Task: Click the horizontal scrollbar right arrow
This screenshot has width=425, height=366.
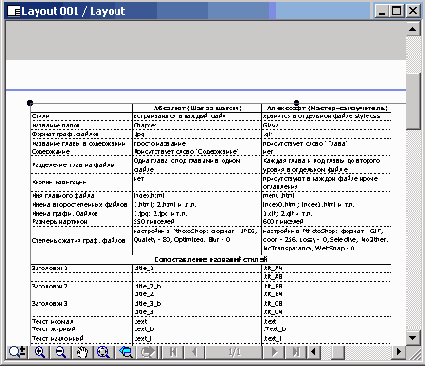Action: (x=399, y=351)
